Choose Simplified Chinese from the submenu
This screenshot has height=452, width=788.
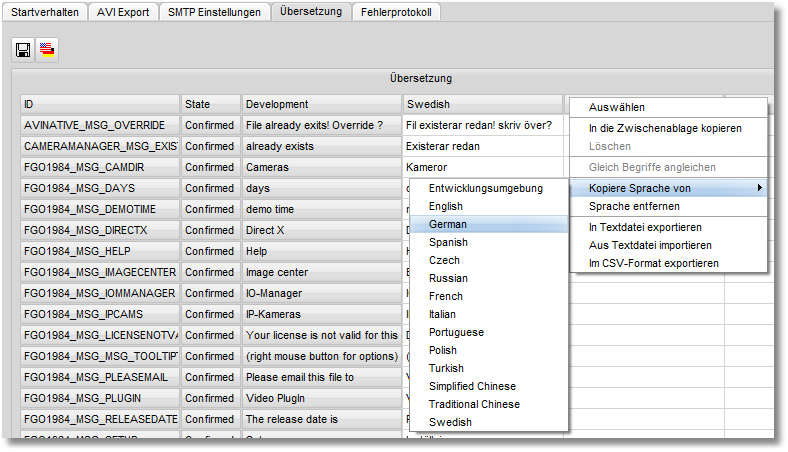click(472, 386)
